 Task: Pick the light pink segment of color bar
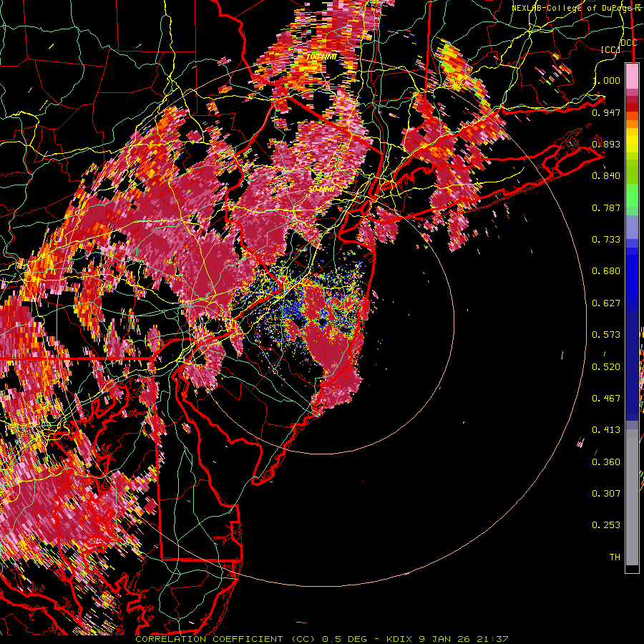point(632,77)
